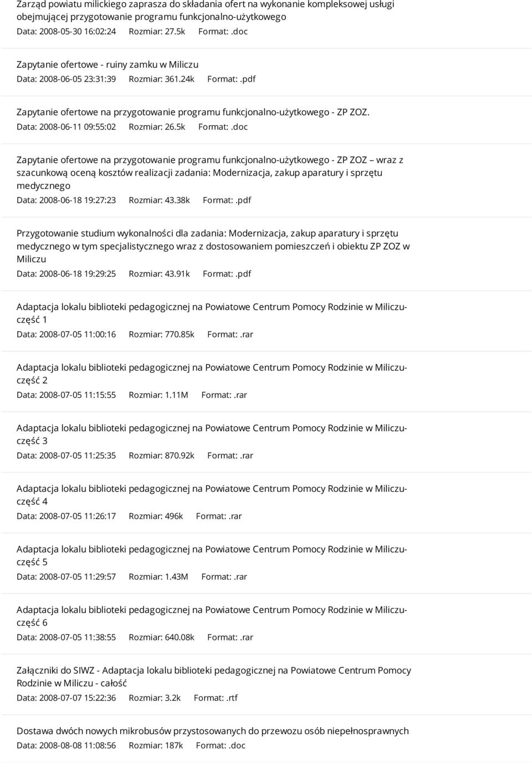Open 'Załączniki do SIWZ' całość attachment

[214, 677]
